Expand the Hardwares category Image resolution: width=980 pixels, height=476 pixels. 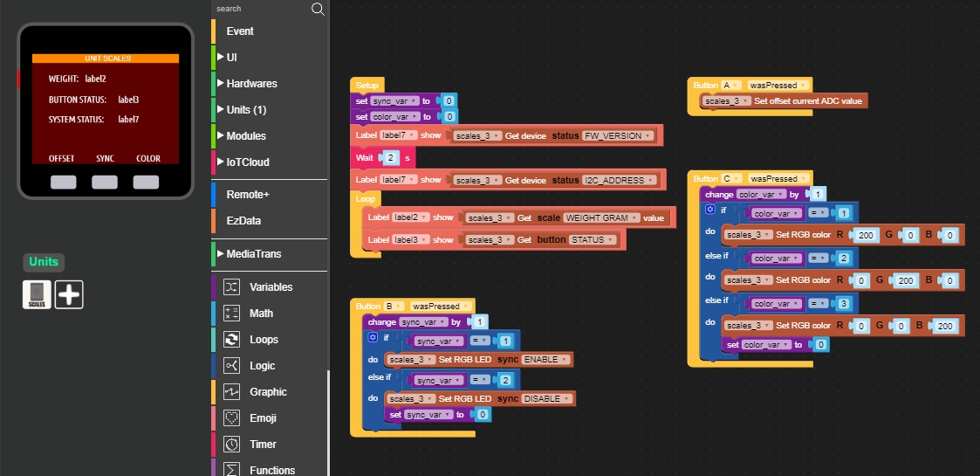(251, 84)
